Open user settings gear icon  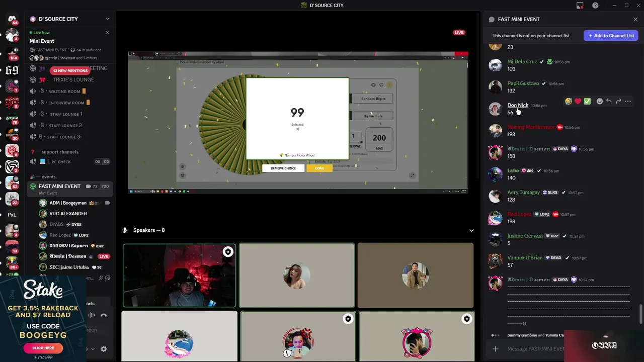104,349
